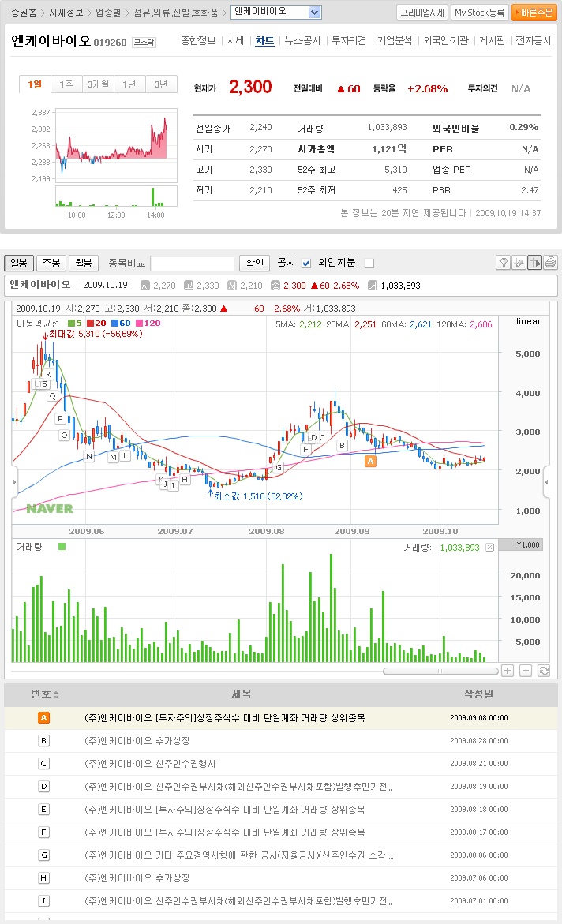Uncheck the 공시 checkbox

point(306,263)
